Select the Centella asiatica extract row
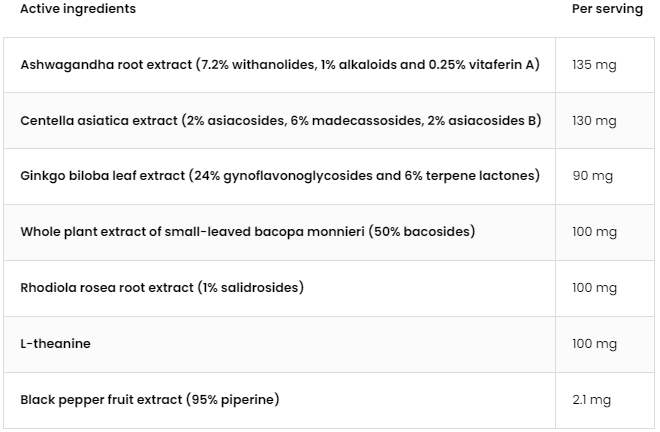 [329, 120]
